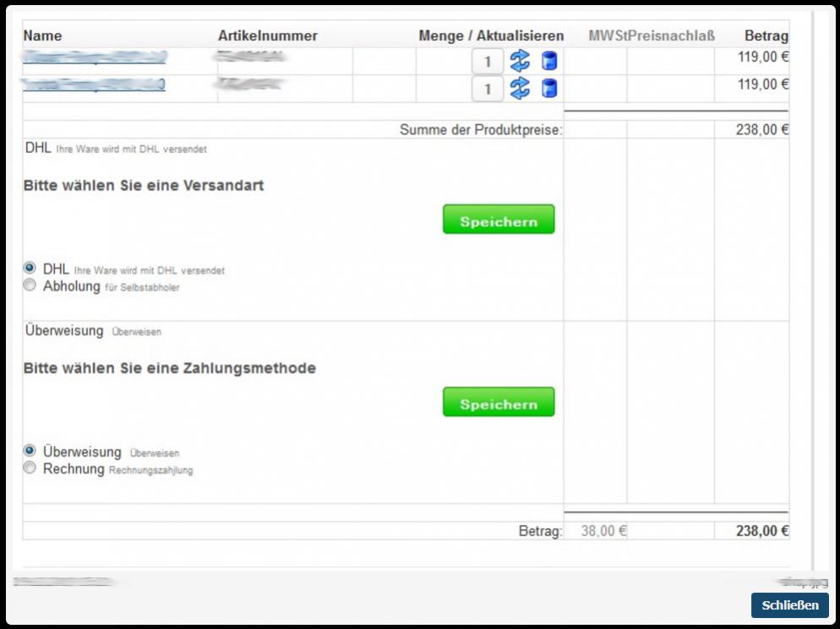
Task: Click the Schließen button
Action: click(789, 605)
